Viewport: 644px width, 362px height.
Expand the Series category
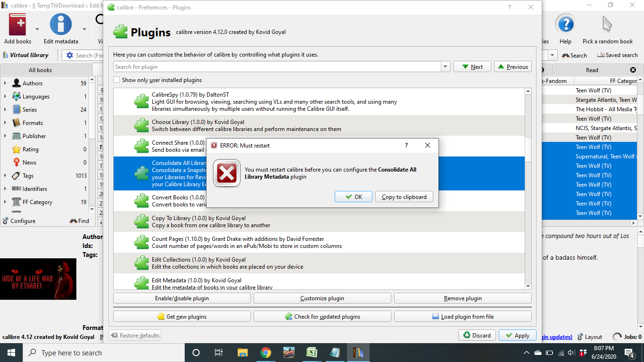tap(5, 109)
